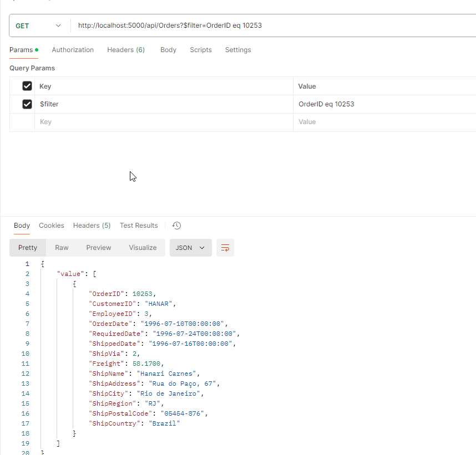Expand the JSON format dropdown
The height and width of the screenshot is (455, 476).
(190, 248)
